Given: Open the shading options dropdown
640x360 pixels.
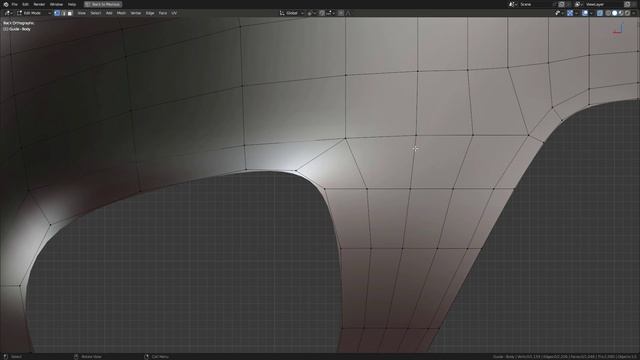Looking at the screenshot, I should pyautogui.click(x=634, y=13).
